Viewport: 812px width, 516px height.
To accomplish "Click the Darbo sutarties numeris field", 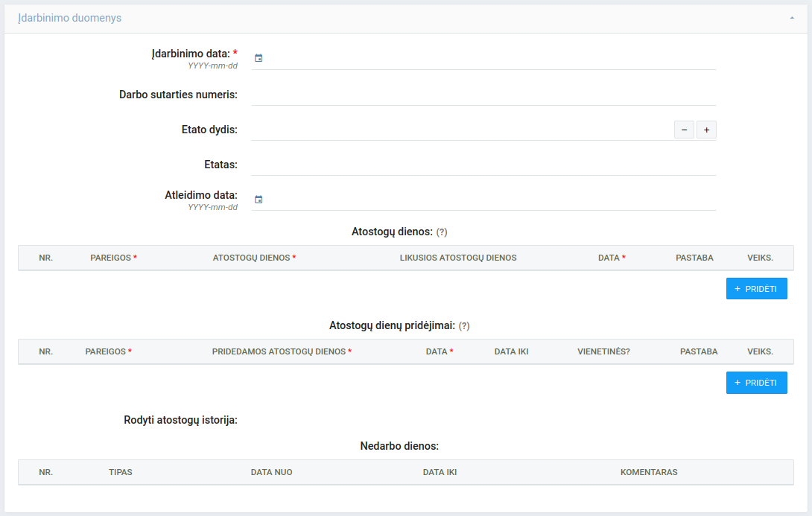I will pyautogui.click(x=483, y=95).
